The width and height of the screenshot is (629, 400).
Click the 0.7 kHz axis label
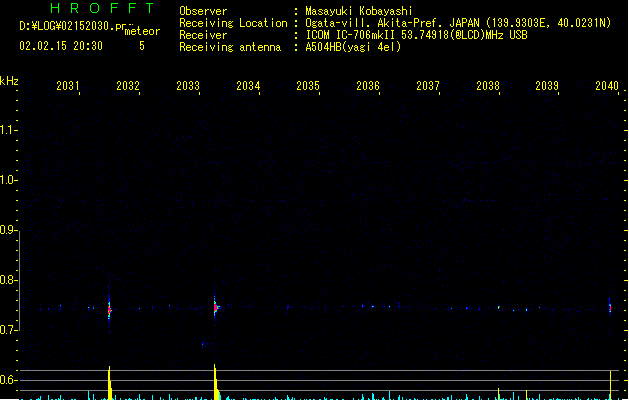coord(7,330)
